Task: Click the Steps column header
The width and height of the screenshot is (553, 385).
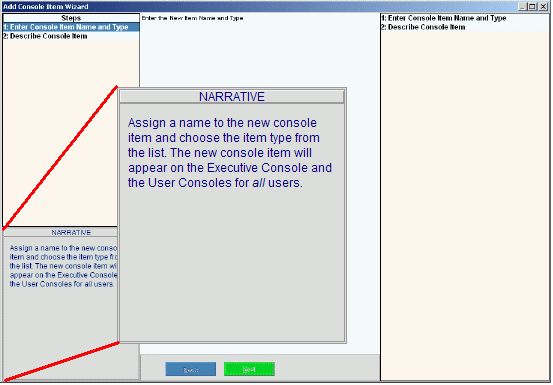Action: click(71, 18)
